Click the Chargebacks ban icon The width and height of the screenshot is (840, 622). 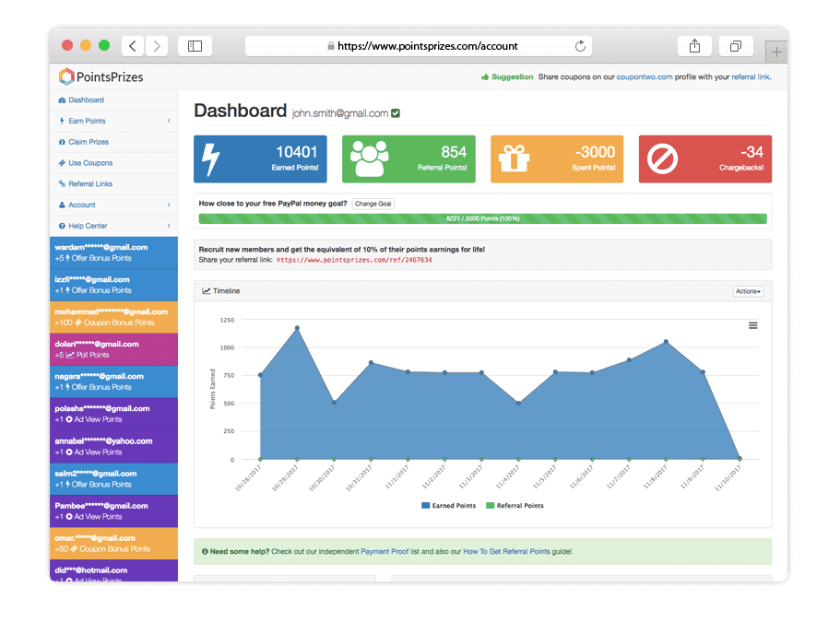(662, 159)
